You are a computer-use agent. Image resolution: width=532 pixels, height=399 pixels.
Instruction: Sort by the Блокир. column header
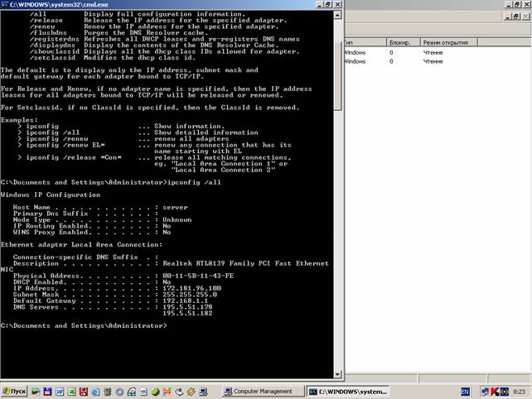pyautogui.click(x=403, y=42)
